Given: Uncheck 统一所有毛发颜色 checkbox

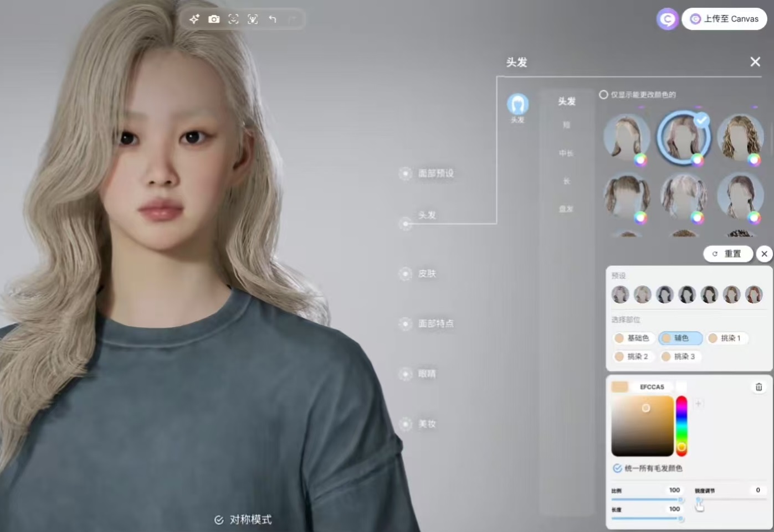Looking at the screenshot, I should pyautogui.click(x=617, y=468).
